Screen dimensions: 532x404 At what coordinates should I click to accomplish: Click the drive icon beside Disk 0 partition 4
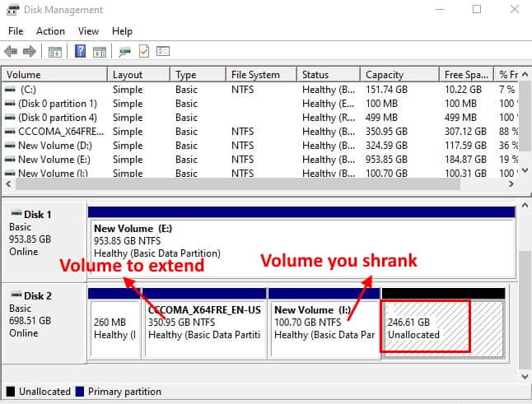pos(10,118)
